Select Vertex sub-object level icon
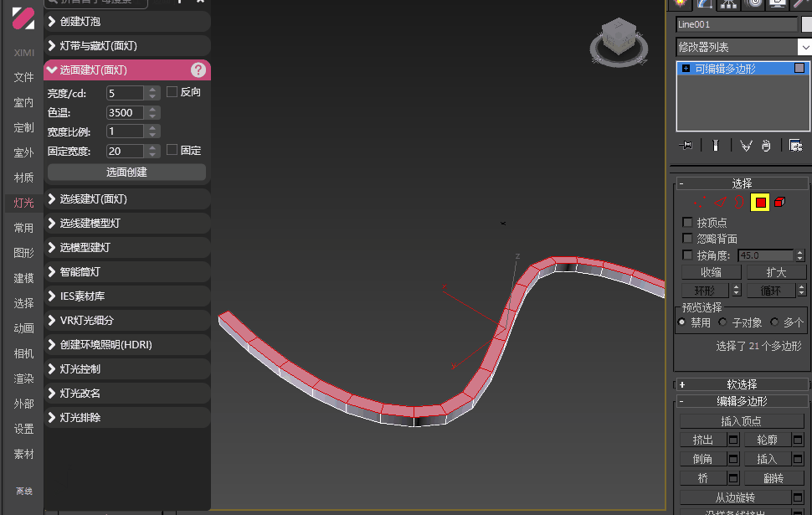This screenshot has width=812, height=515. click(700, 203)
